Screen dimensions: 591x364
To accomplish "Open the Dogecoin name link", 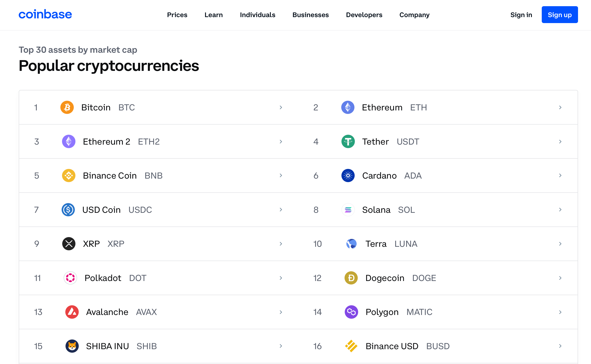I will 385,278.
